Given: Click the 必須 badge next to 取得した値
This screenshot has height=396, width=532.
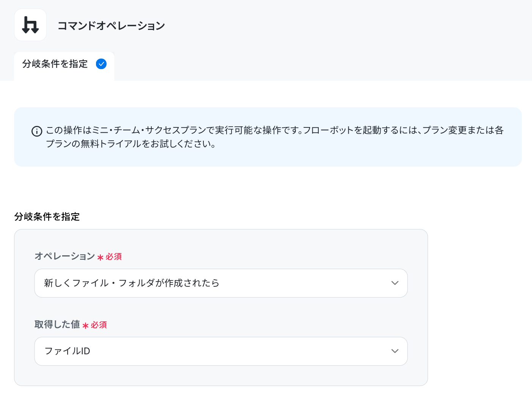Looking at the screenshot, I should click(99, 325).
